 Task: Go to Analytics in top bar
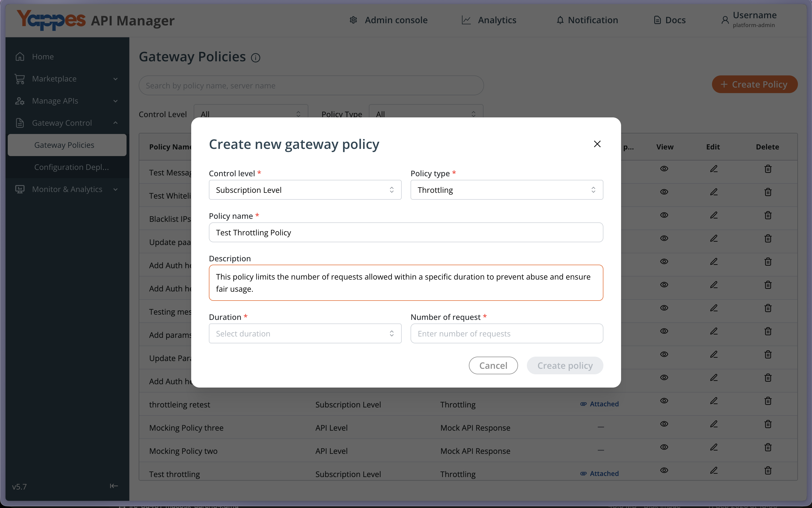(489, 20)
